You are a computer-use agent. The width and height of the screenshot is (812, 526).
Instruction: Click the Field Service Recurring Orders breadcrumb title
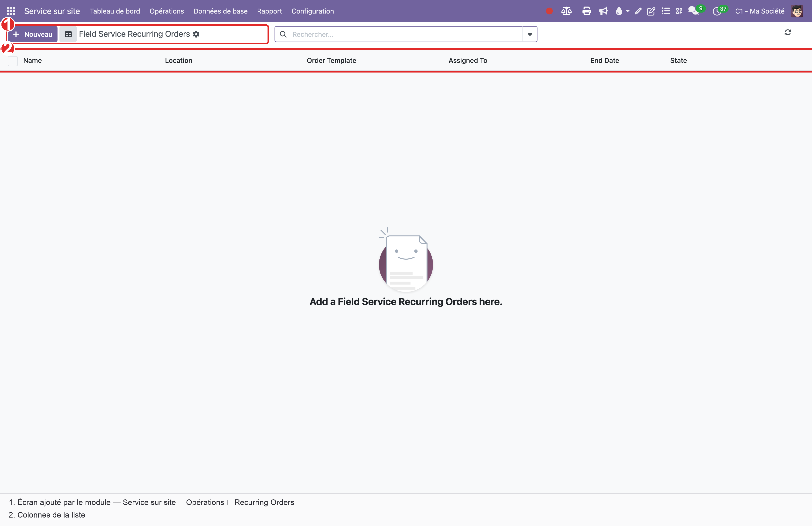134,34
